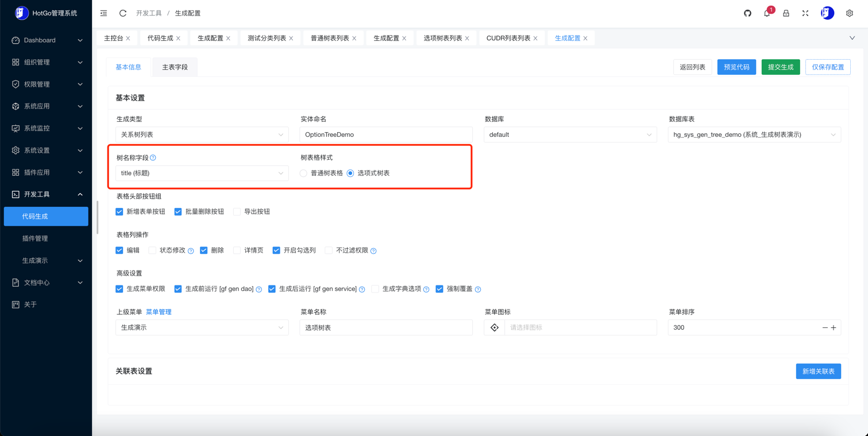
Task: Open the CUDR列表列表 page tab
Action: pos(508,38)
